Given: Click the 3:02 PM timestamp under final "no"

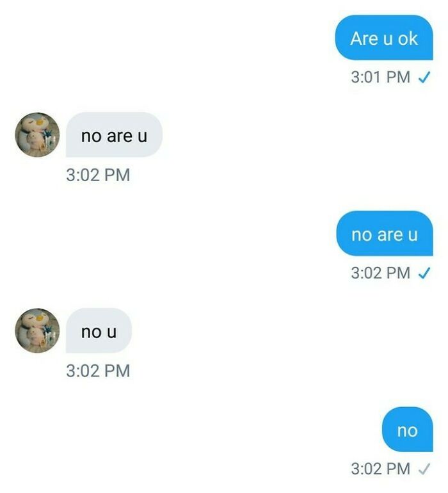Looking at the screenshot, I should pyautogui.click(x=380, y=469).
